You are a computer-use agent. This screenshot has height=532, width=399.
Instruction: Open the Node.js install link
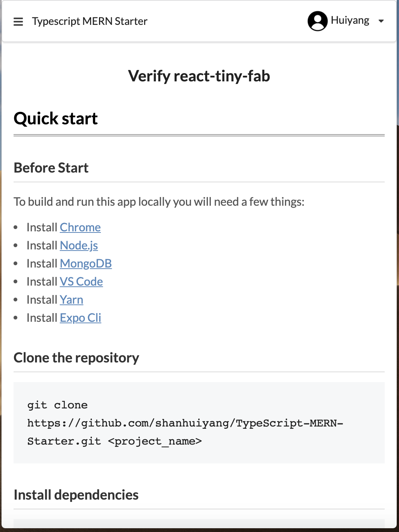[x=79, y=245]
